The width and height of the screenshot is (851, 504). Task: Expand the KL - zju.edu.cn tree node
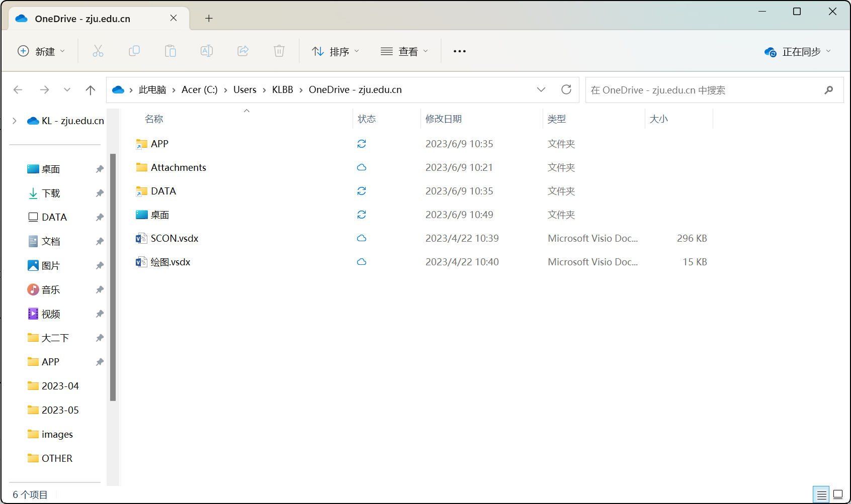coord(14,121)
